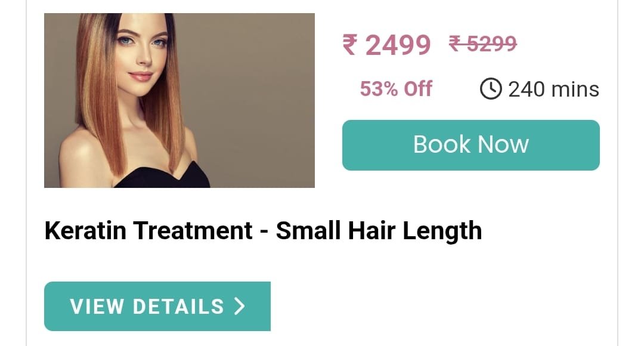Click the black dress in the model photo
Screen dimensions: 644x346
click(x=165, y=178)
